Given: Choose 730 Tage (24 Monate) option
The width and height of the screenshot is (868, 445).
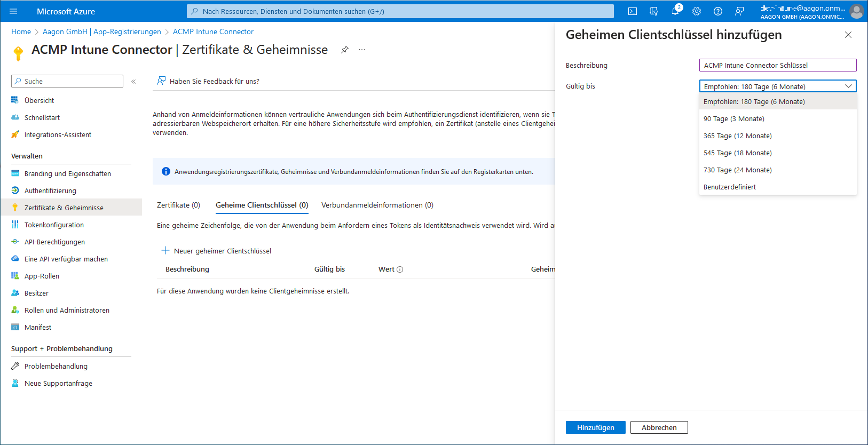Looking at the screenshot, I should [x=738, y=170].
